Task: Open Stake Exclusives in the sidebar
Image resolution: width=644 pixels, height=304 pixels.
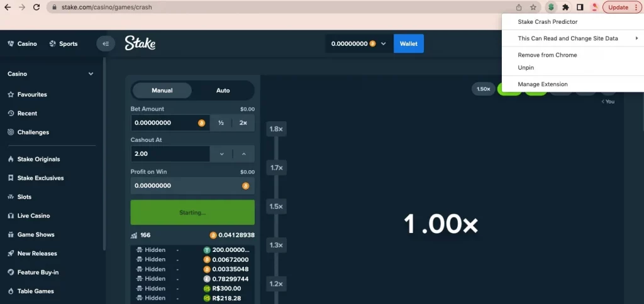Action: click(36, 178)
